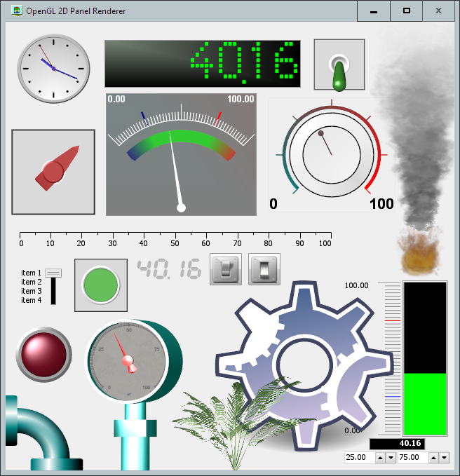This screenshot has height=476, width=460.
Task: Toggle the right metal rocker switch
Action: pos(264,268)
